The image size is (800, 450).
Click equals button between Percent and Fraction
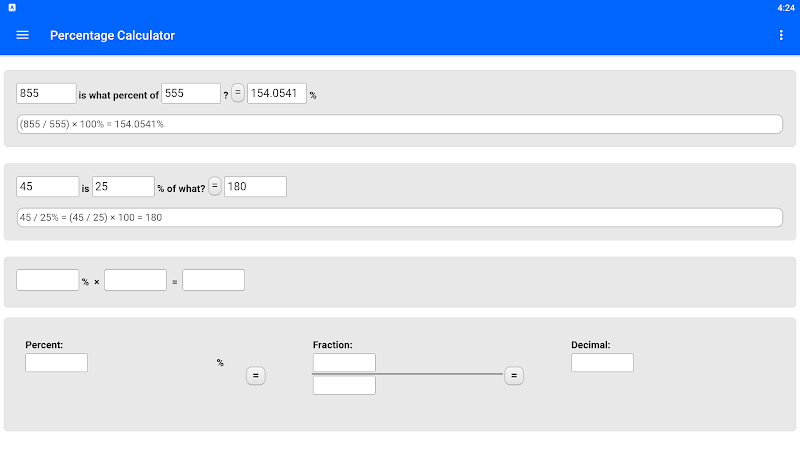[x=256, y=376]
